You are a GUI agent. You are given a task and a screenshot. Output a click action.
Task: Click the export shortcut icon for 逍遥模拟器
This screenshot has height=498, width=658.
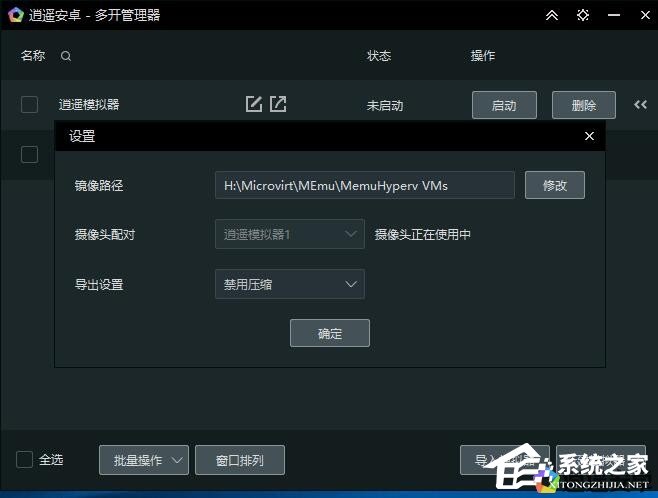pyautogui.click(x=278, y=104)
